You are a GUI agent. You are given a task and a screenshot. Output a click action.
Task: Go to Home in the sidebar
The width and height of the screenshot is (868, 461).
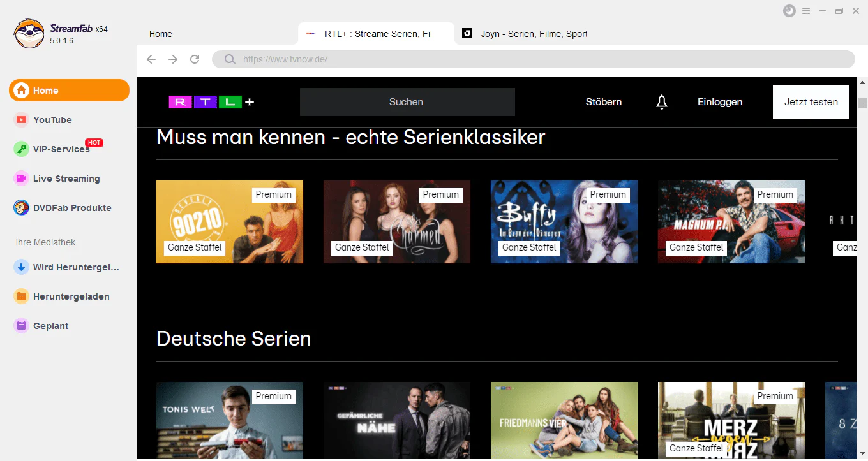(69, 91)
